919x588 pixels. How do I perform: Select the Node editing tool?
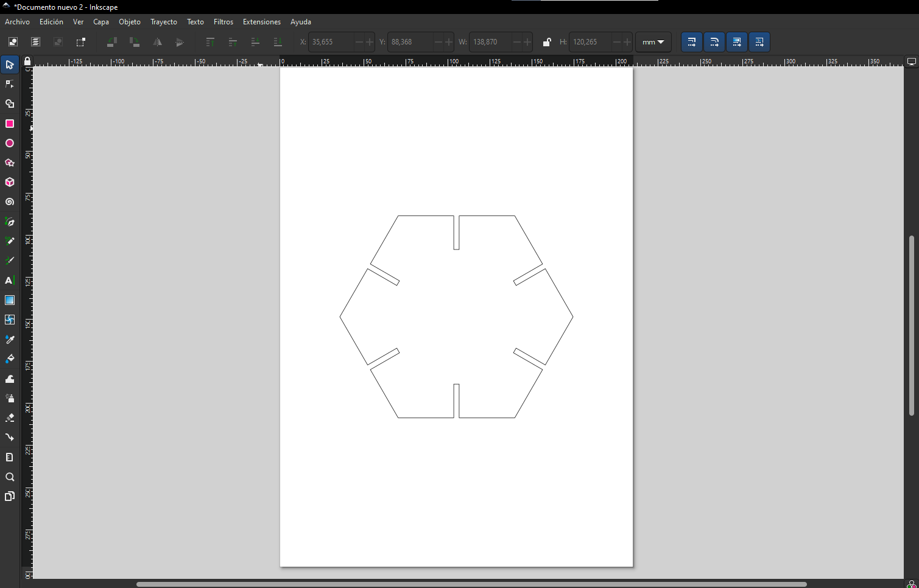point(10,84)
